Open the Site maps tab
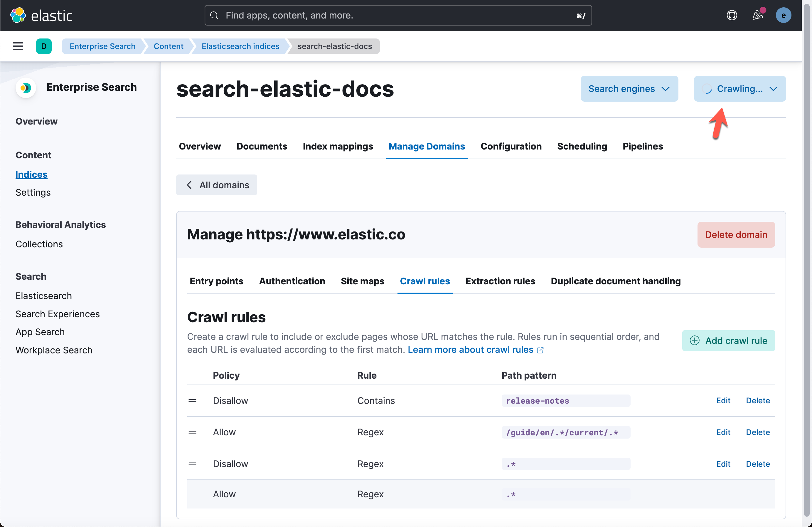Screen dimensions: 812x527 click(x=362, y=281)
